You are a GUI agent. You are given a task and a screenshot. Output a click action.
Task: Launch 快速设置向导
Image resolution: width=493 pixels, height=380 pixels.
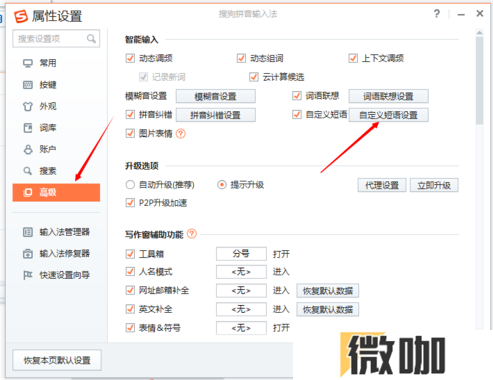[56, 275]
